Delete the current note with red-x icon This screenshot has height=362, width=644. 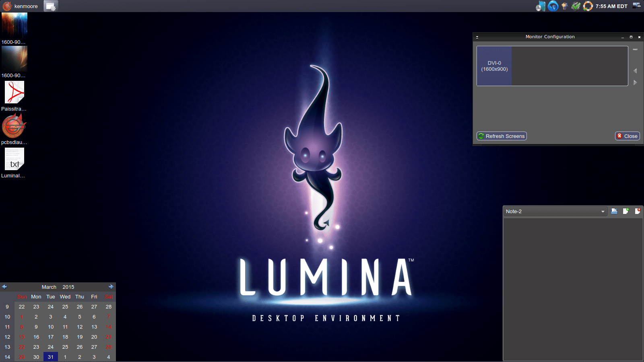coord(638,211)
